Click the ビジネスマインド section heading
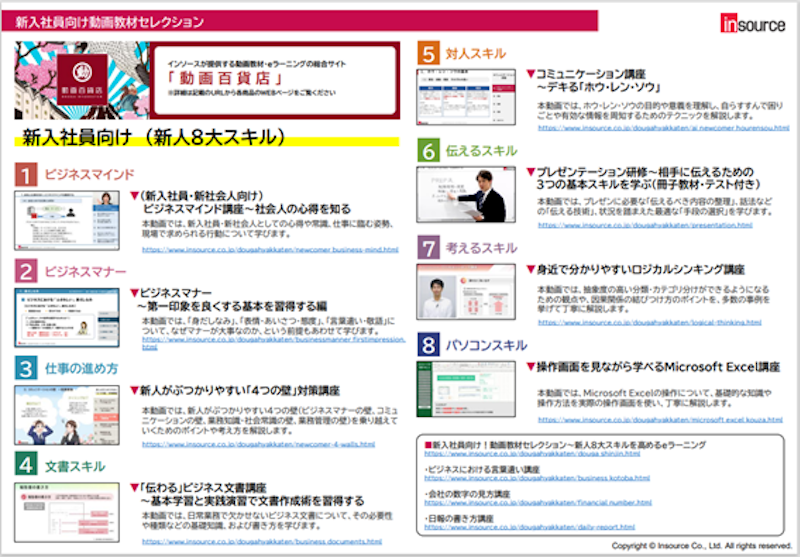This screenshot has height=557, width=800. 89,174
